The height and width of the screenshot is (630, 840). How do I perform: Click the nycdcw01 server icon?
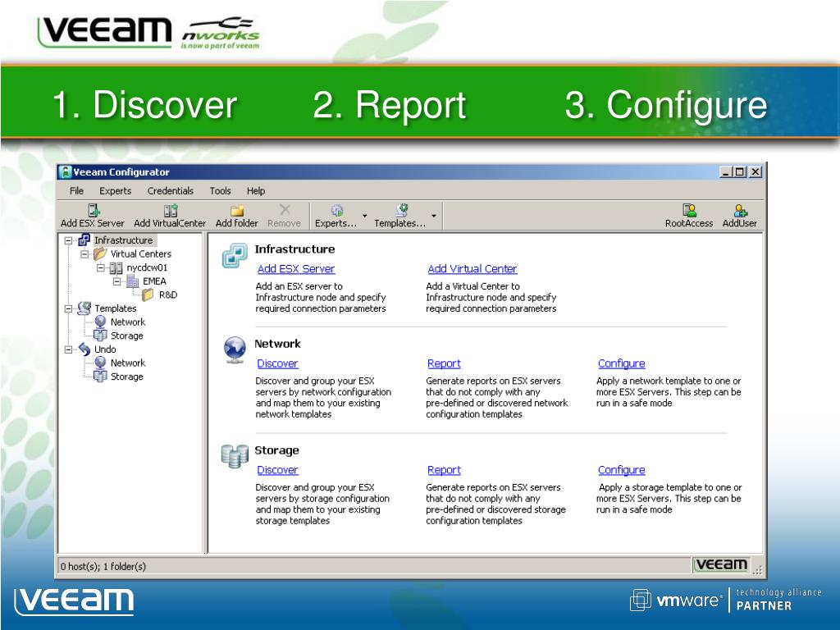coord(116,267)
